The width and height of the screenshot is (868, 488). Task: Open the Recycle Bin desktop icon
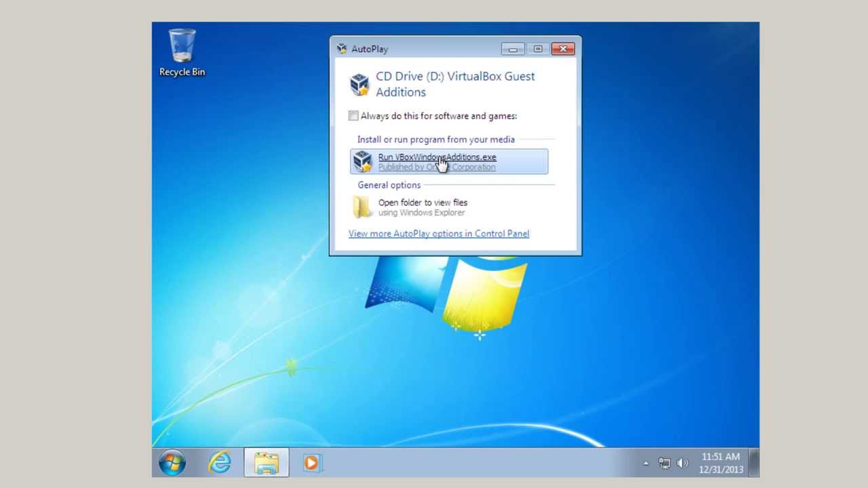(182, 52)
